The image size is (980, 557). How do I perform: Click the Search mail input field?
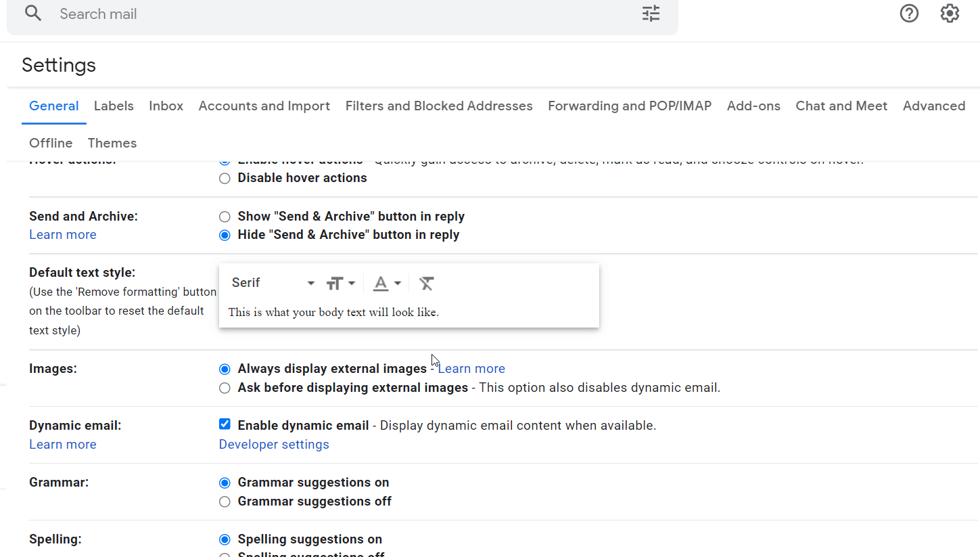click(x=338, y=14)
